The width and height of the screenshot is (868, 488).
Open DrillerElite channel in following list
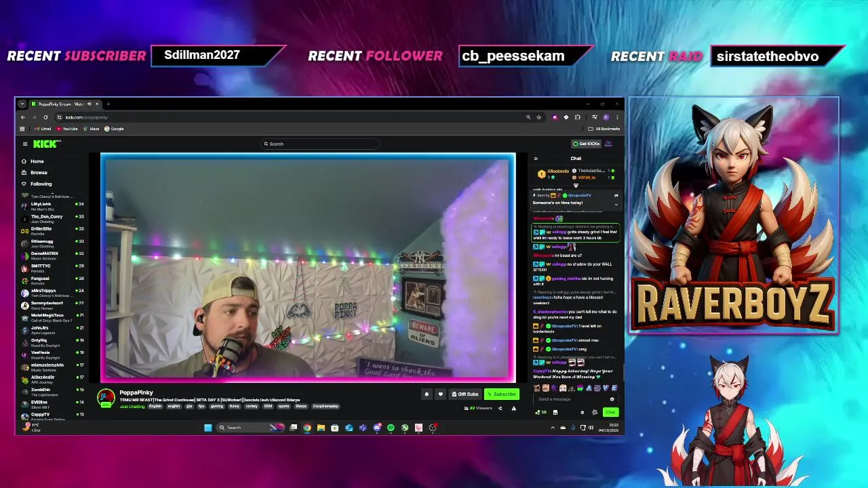tap(52, 230)
